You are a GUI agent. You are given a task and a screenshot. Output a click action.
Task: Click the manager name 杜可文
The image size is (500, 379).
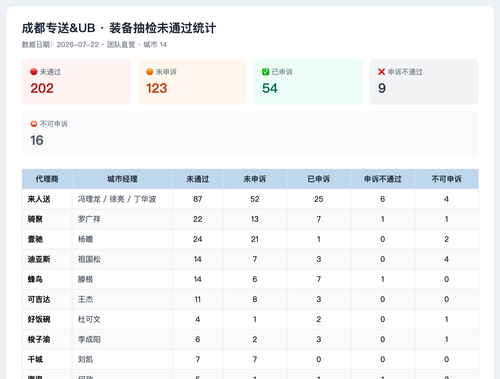(89, 319)
